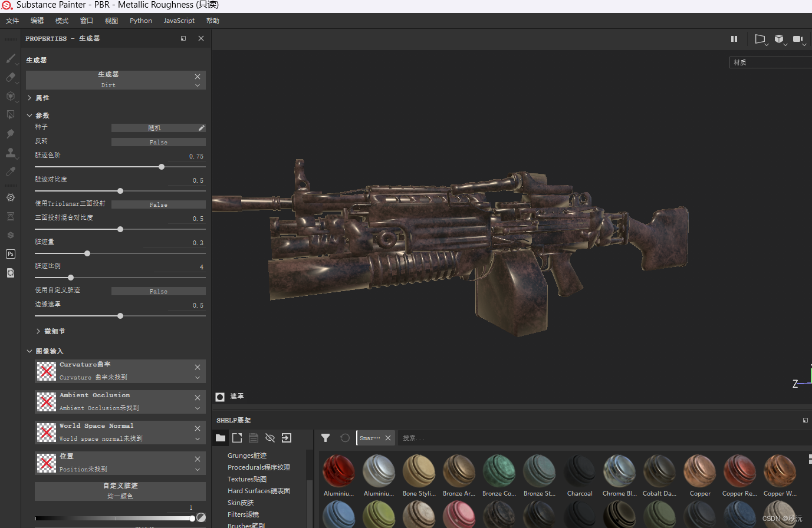Image resolution: width=812 pixels, height=528 pixels.
Task: Click the Ps Photoshop export icon
Action: 10,254
